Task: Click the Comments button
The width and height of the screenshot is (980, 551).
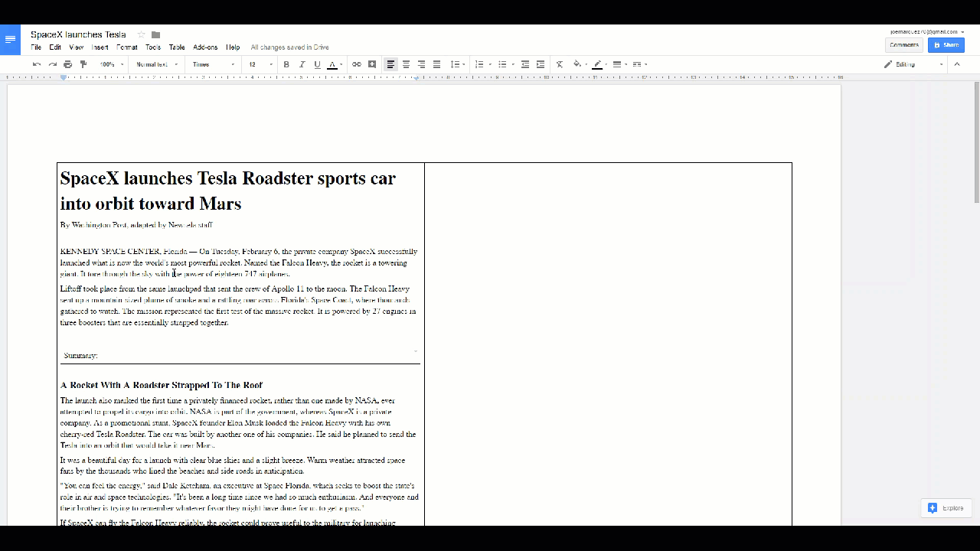Action: coord(904,45)
